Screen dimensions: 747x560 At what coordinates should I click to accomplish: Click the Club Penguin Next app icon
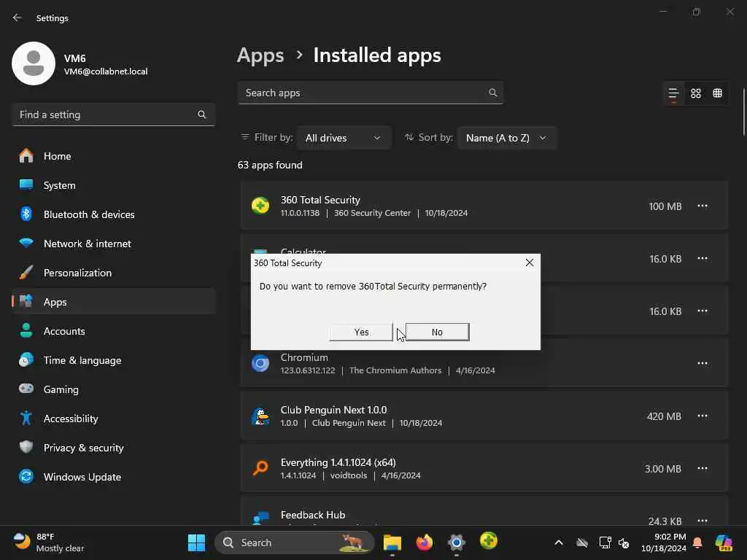click(x=260, y=416)
